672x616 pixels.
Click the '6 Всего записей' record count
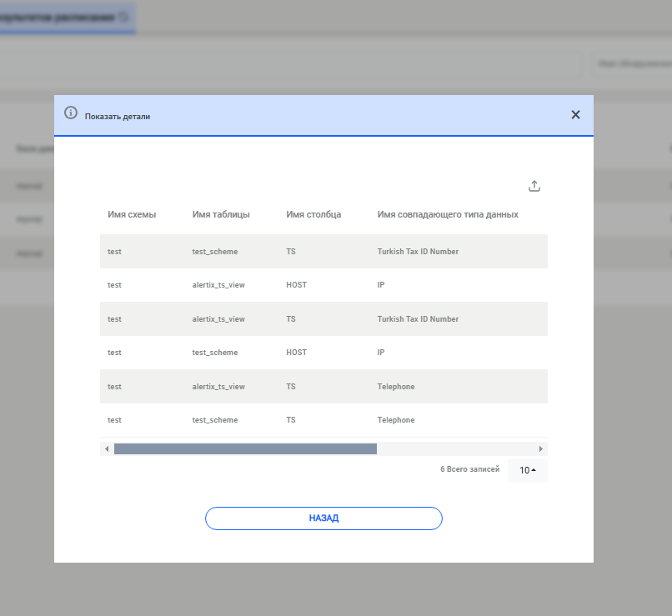469,469
